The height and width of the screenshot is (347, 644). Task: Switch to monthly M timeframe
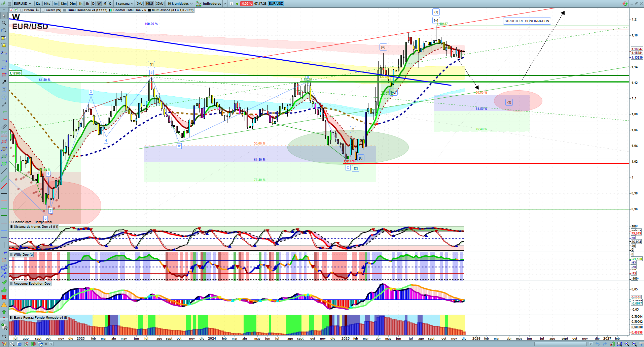tap(105, 4)
